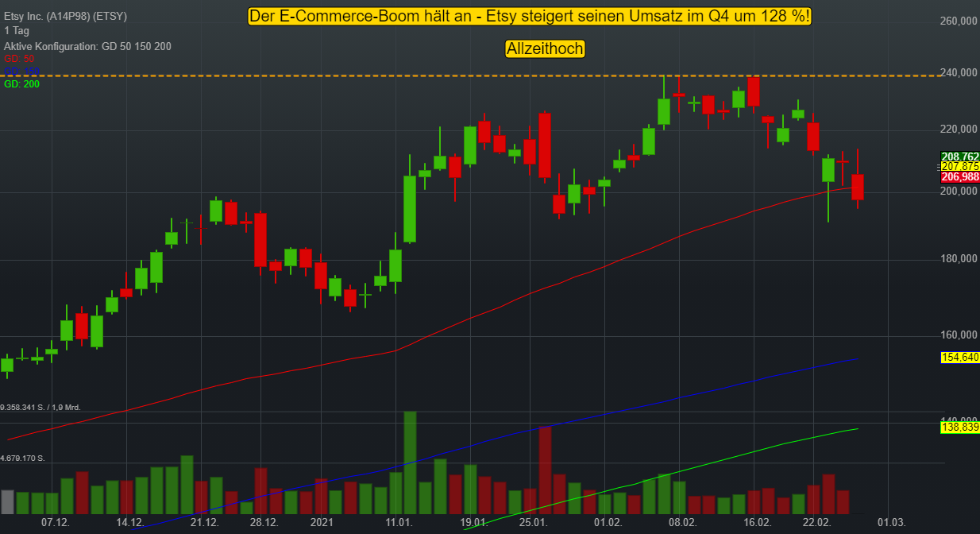Viewport: 980px width, 534px height.
Task: Click the 200,000 price axis label
Action: pos(958,192)
